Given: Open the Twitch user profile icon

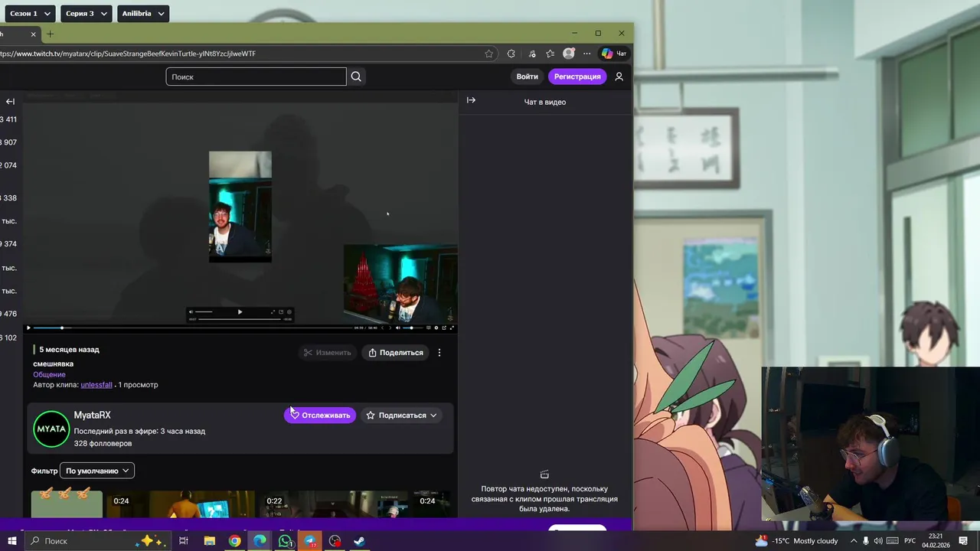Looking at the screenshot, I should point(619,77).
